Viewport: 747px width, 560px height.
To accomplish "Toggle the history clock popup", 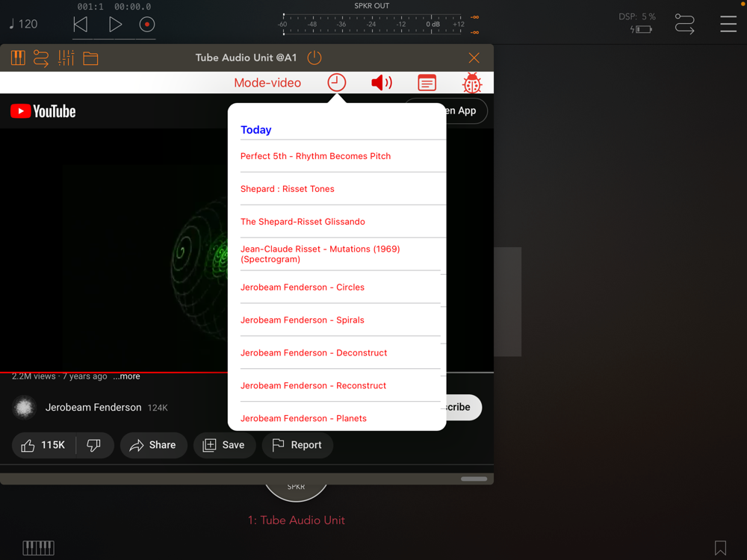I will pyautogui.click(x=336, y=82).
